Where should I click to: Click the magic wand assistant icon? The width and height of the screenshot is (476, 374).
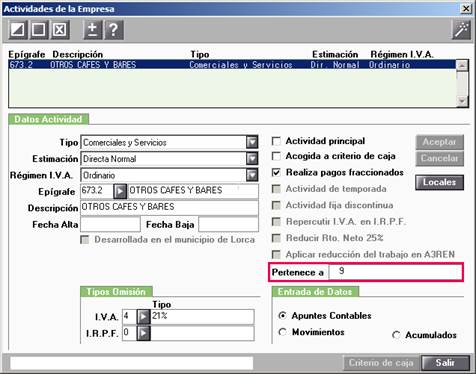(x=461, y=30)
